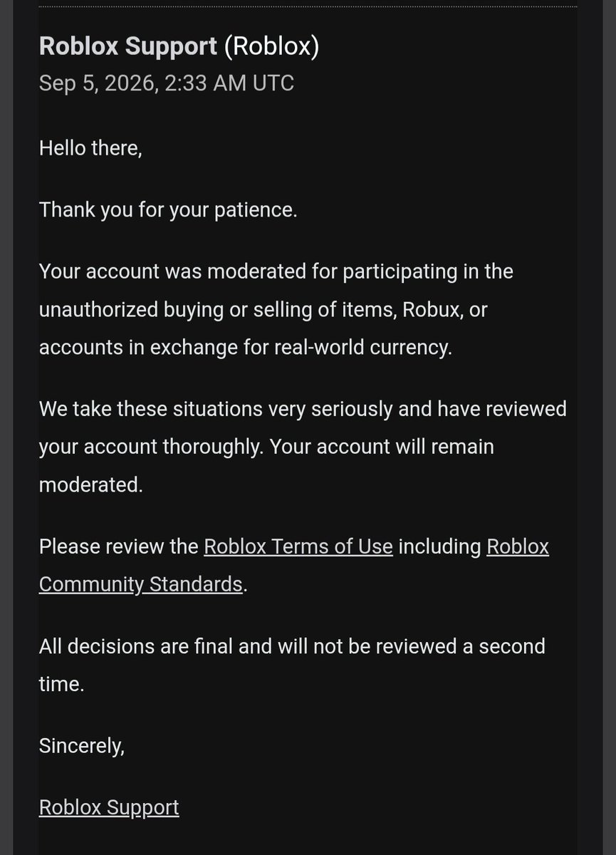
Task: Click the (Roblox) organization label in header
Action: click(x=271, y=46)
